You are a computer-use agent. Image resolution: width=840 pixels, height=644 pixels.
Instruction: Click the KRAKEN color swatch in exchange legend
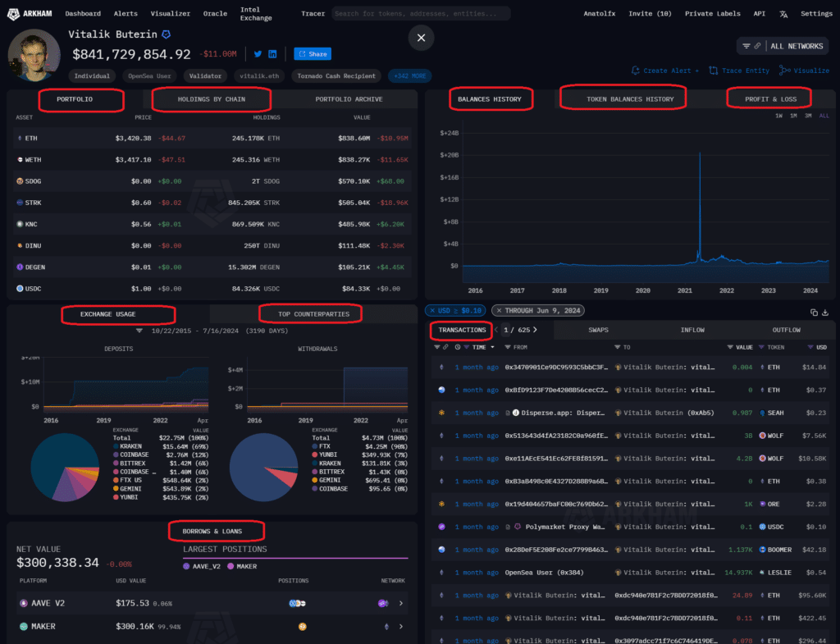point(117,446)
